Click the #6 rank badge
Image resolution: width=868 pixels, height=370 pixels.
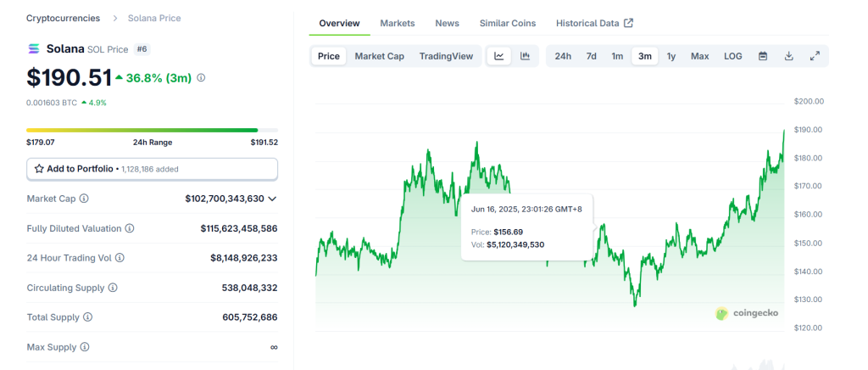(x=142, y=49)
